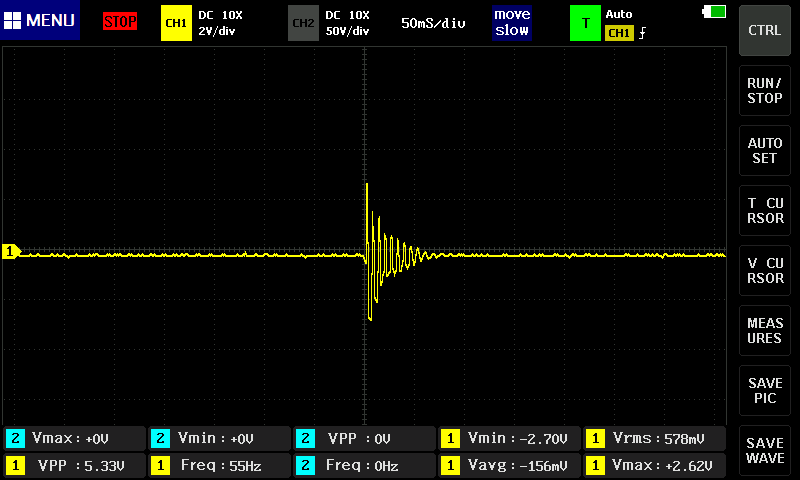Open the 50mS/div timebase setting
Viewport: 800px width, 480px height.
click(x=433, y=22)
